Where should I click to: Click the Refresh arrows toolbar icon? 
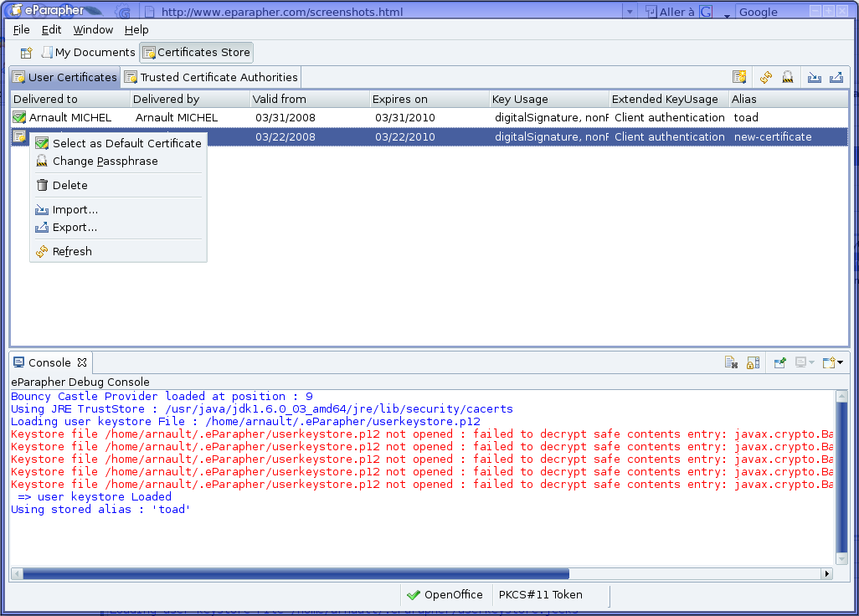tap(766, 77)
